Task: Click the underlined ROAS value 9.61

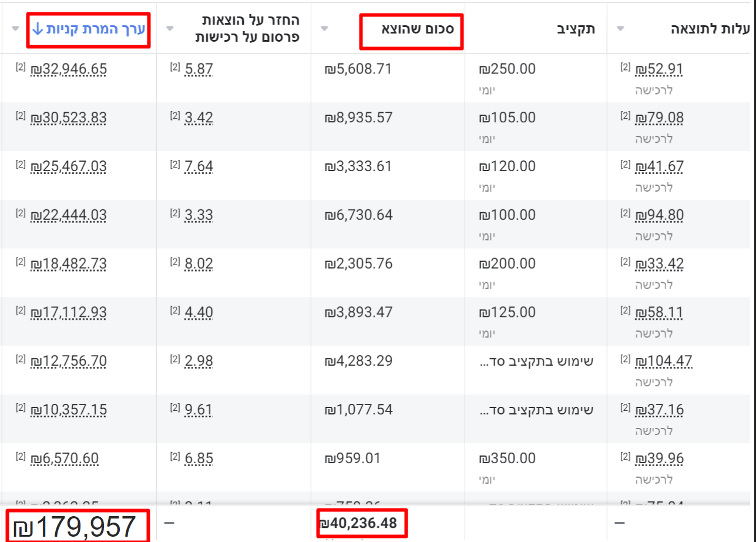Action: (199, 410)
